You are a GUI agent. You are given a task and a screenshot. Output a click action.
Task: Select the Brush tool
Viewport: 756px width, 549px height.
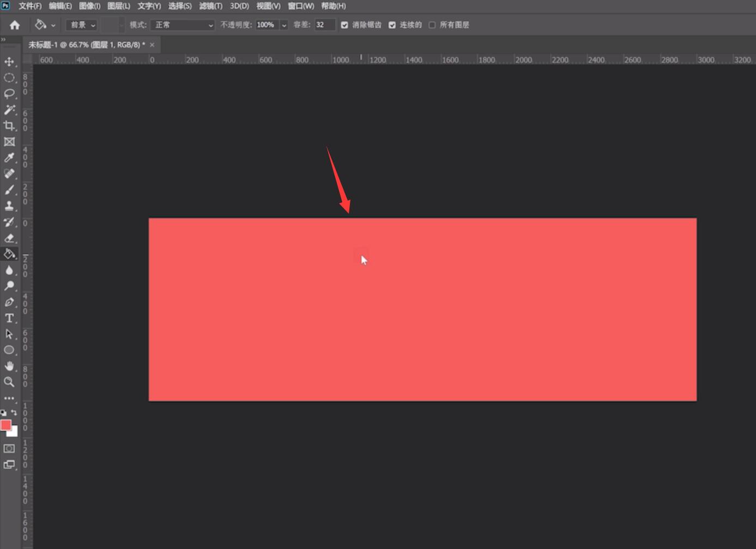click(9, 190)
